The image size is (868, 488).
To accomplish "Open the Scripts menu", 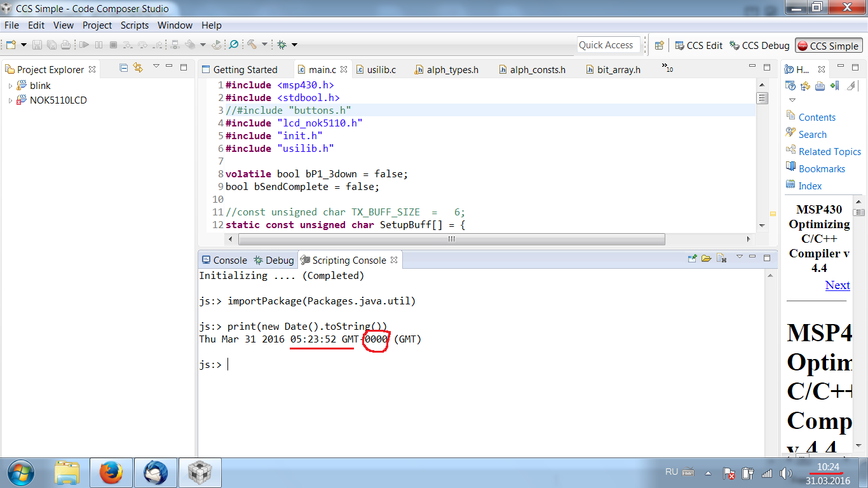I will [x=134, y=25].
